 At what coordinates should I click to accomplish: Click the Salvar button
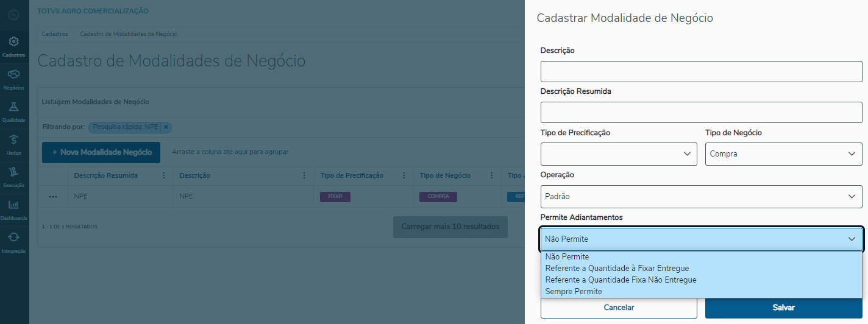(784, 308)
